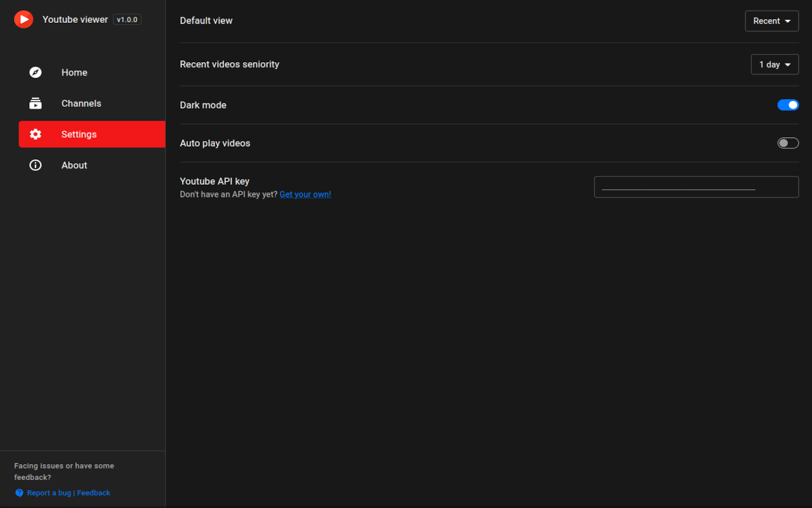Click the Report a bug link
812x508 pixels.
[49, 493]
